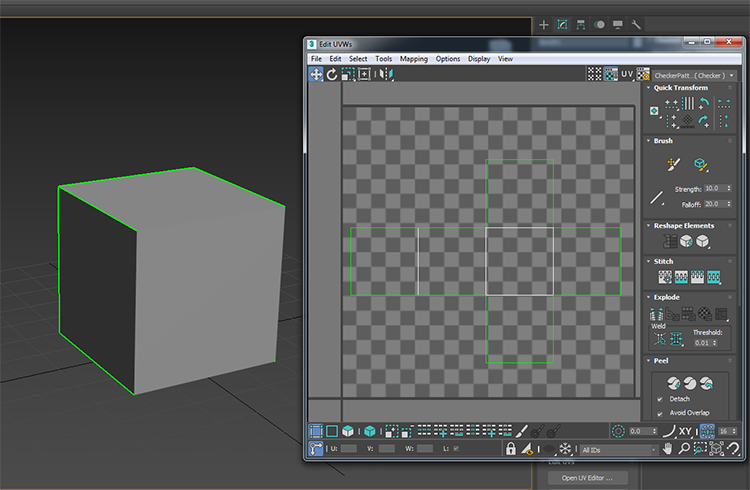Collapse the Quick Transform rollout
Image resolution: width=750 pixels, height=490 pixels.
pos(680,88)
